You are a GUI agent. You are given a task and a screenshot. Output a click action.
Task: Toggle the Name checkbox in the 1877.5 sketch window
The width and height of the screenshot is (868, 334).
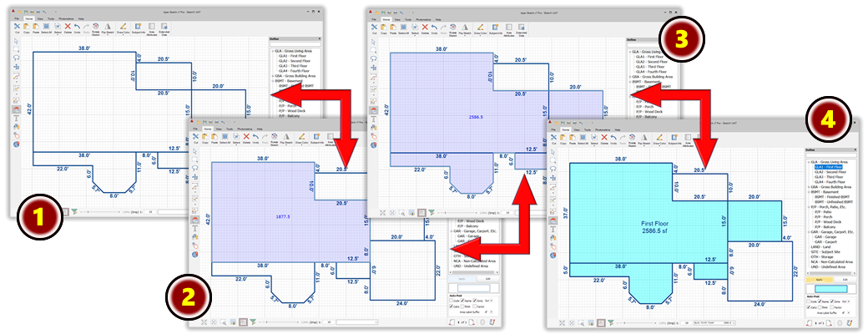(x=462, y=301)
